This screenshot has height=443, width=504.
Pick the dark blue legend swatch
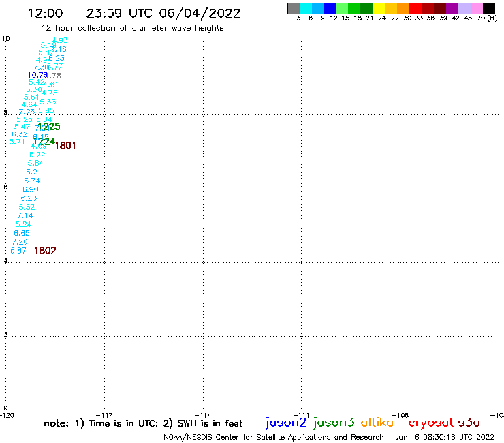pyautogui.click(x=330, y=8)
